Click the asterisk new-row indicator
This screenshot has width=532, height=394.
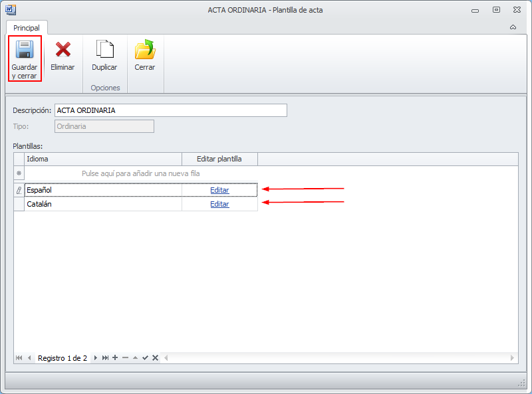pyautogui.click(x=19, y=173)
